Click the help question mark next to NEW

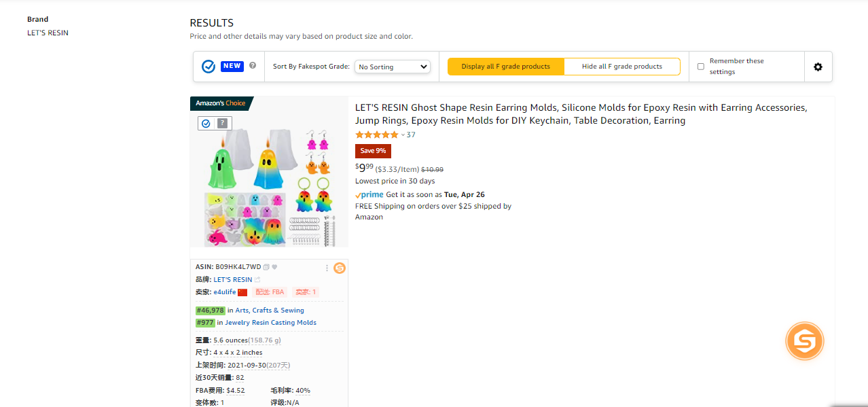(253, 66)
